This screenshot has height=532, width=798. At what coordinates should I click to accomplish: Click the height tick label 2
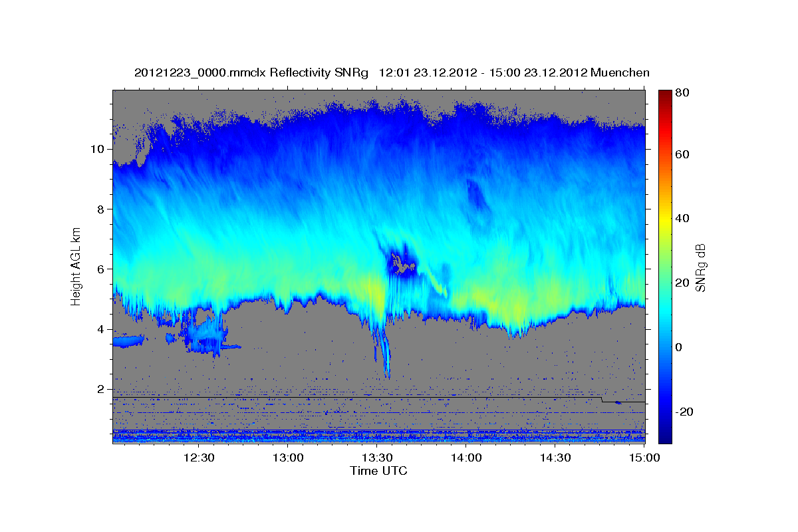pyautogui.click(x=102, y=389)
